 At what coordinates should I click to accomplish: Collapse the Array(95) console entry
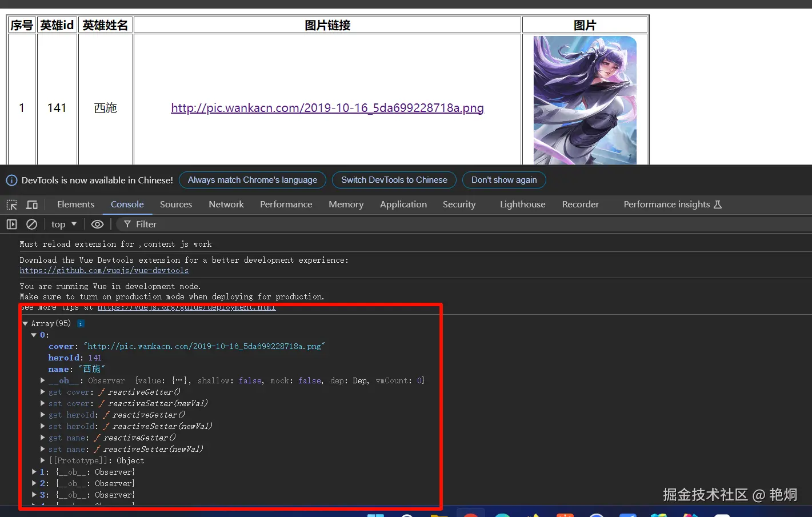point(25,324)
